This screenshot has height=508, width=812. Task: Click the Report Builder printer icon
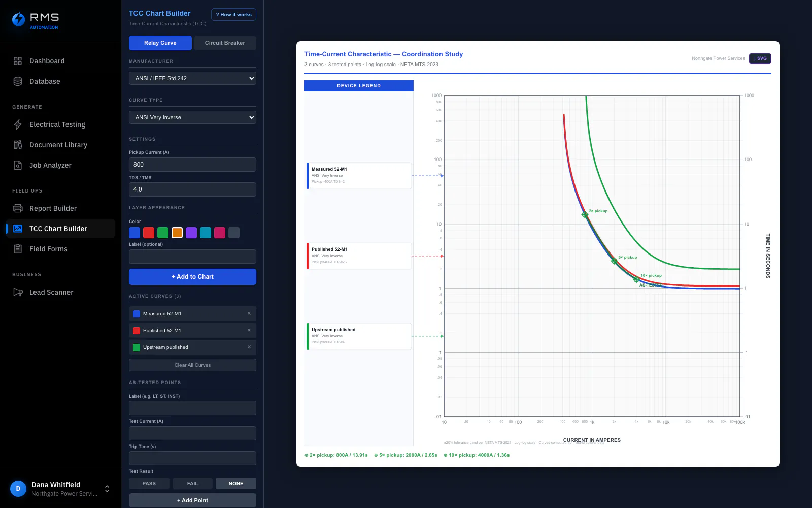pos(18,208)
